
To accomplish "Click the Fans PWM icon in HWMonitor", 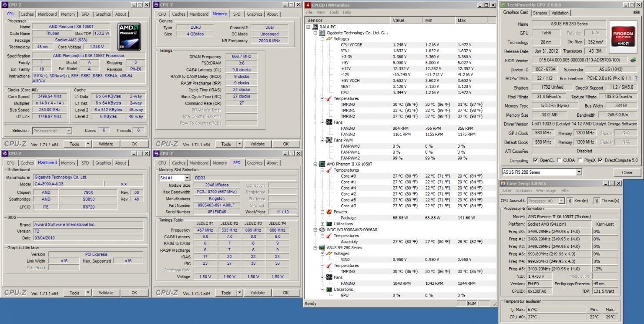I will point(329,140).
